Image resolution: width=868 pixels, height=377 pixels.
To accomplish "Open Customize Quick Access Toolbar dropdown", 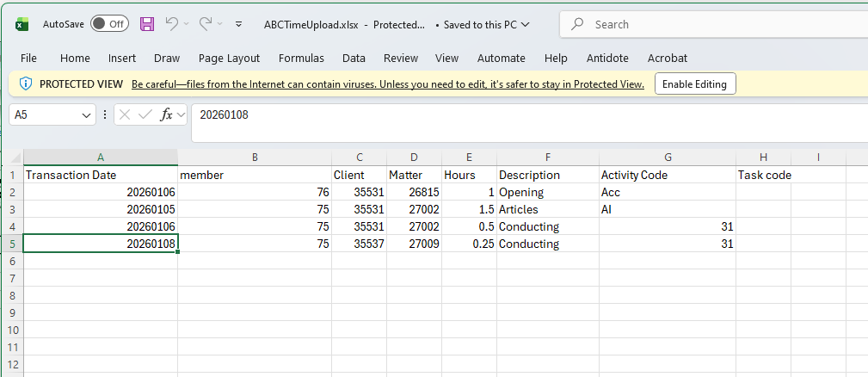I will 238,24.
